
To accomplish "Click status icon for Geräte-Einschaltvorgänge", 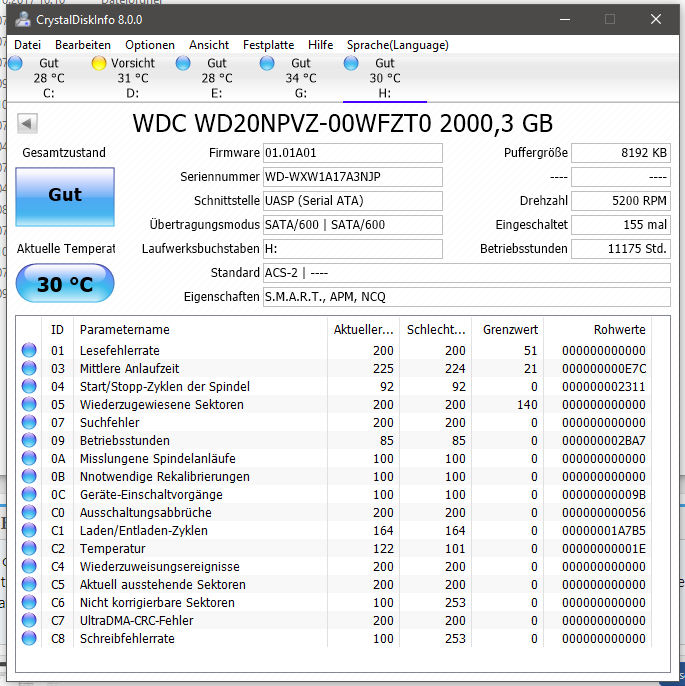I will point(29,494).
